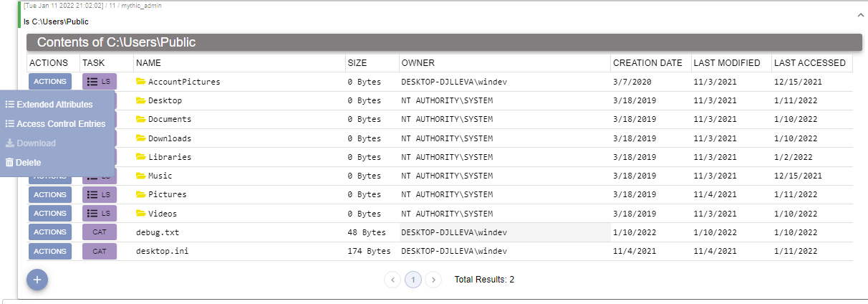Click the SIZE column header
This screenshot has height=304, width=868.
click(357, 63)
